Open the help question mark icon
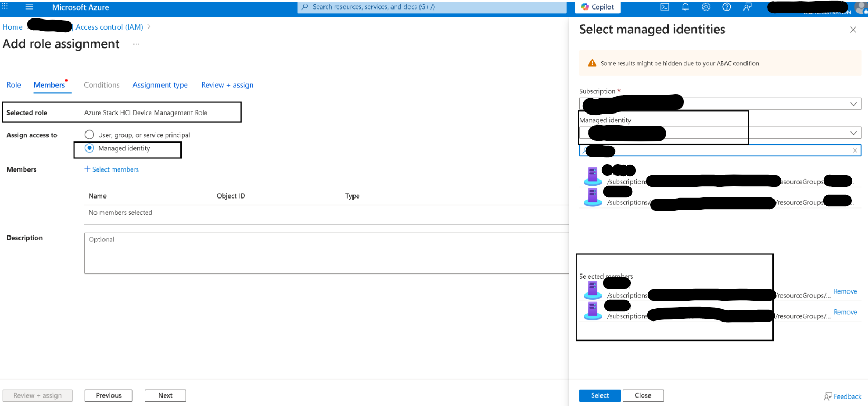 click(727, 7)
